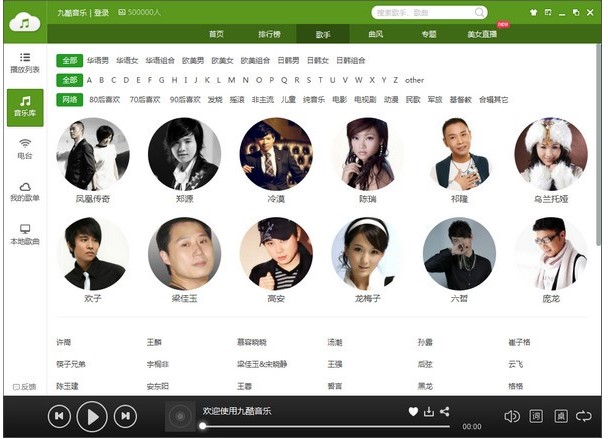608x439 pixels.
Task: Filter by 欧美男 artists
Action: (x=193, y=60)
